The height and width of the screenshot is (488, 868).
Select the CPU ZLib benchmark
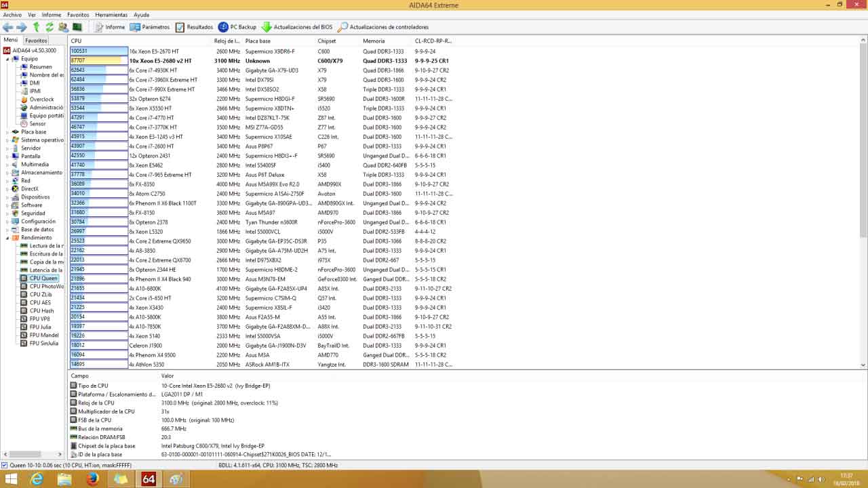click(41, 295)
